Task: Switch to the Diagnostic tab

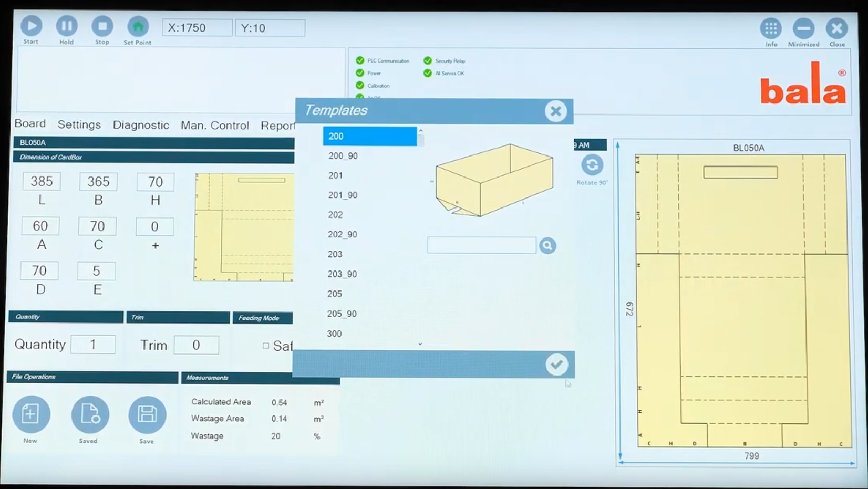Action: pyautogui.click(x=141, y=125)
